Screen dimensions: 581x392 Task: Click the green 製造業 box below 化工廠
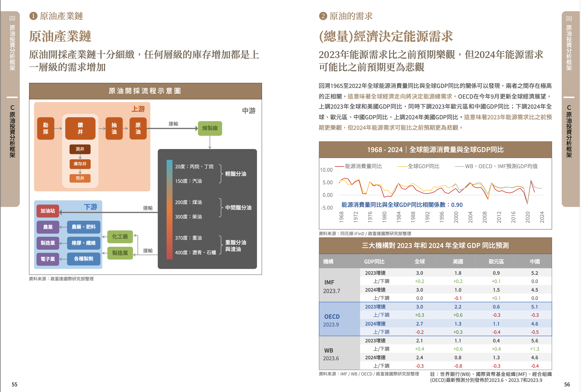[x=120, y=253]
